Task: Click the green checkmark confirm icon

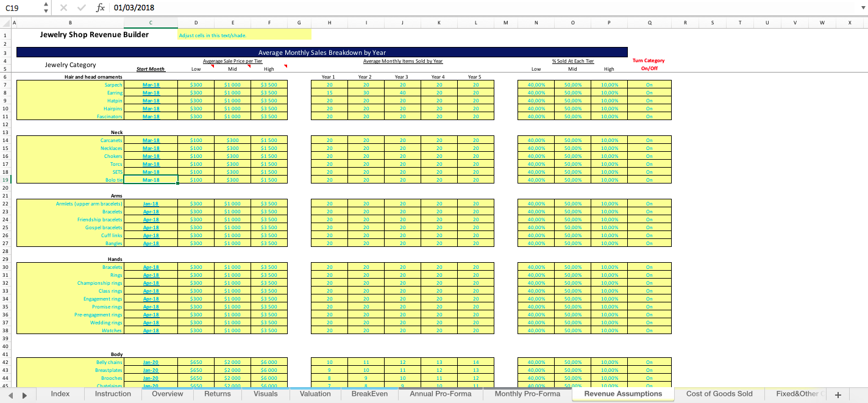Action: tap(80, 8)
